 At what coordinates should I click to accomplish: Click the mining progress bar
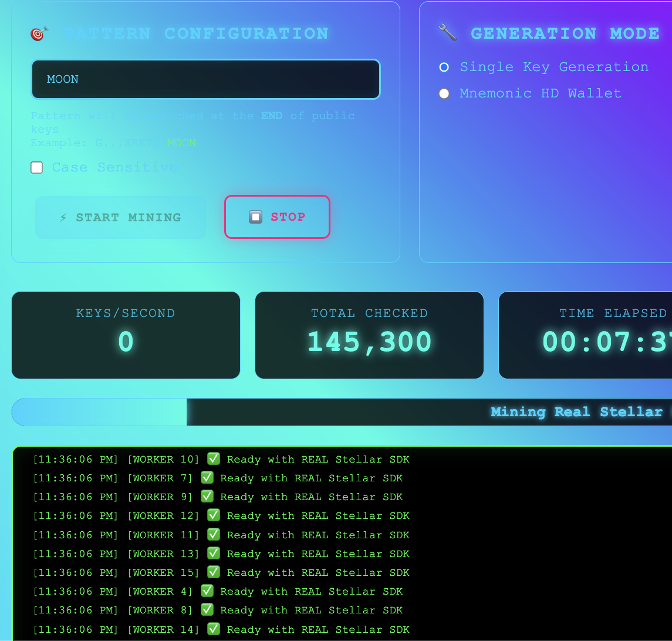(x=342, y=412)
